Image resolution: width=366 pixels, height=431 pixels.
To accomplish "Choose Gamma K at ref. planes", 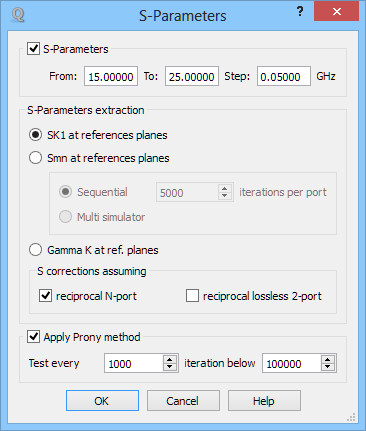I will click(35, 250).
